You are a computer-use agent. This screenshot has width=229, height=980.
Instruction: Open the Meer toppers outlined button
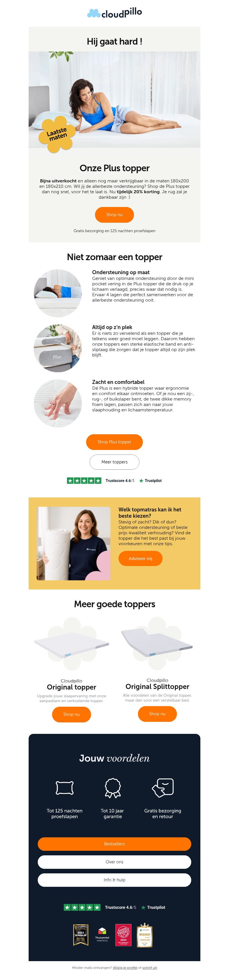[114, 462]
